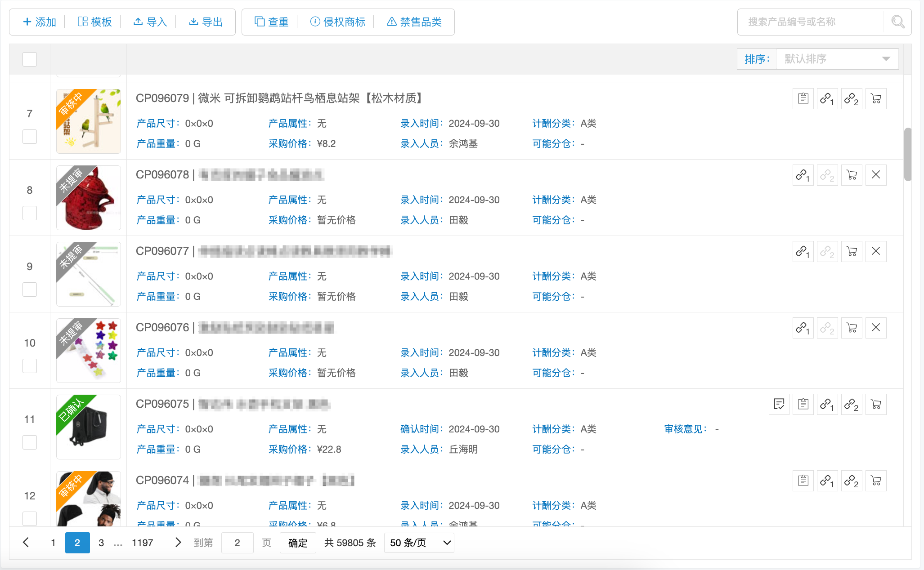Click 禁售品类 in the toolbar
The height and width of the screenshot is (570, 924).
coord(414,22)
